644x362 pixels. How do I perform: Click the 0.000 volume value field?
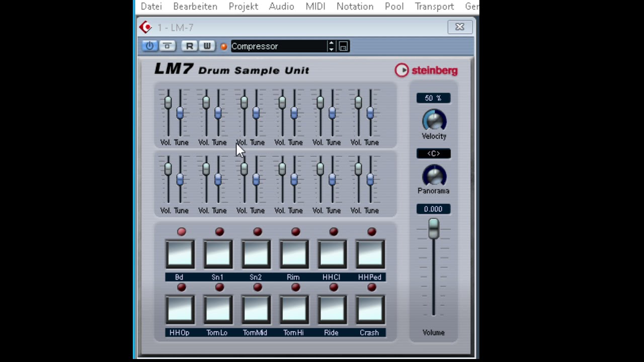tap(433, 209)
